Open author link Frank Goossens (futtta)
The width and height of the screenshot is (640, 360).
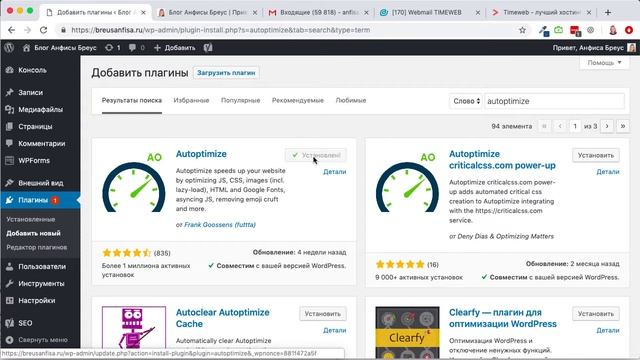pos(220,225)
